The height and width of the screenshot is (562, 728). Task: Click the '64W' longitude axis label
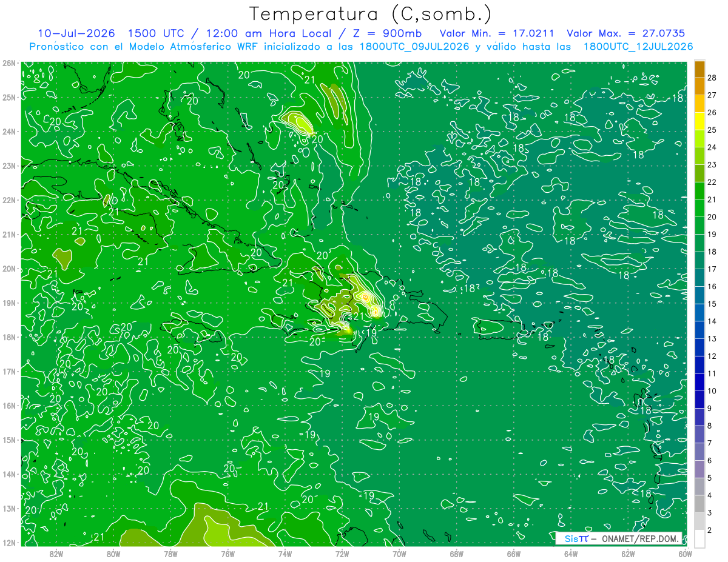pos(570,554)
